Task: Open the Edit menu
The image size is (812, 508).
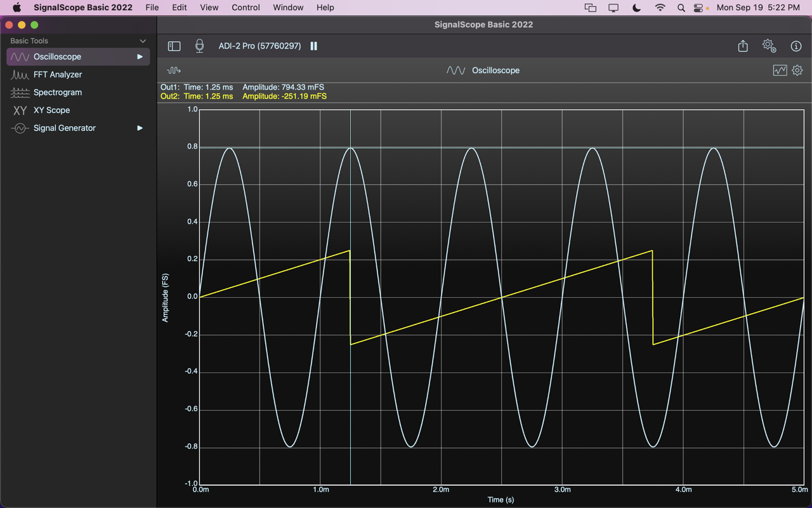Action: pos(180,8)
